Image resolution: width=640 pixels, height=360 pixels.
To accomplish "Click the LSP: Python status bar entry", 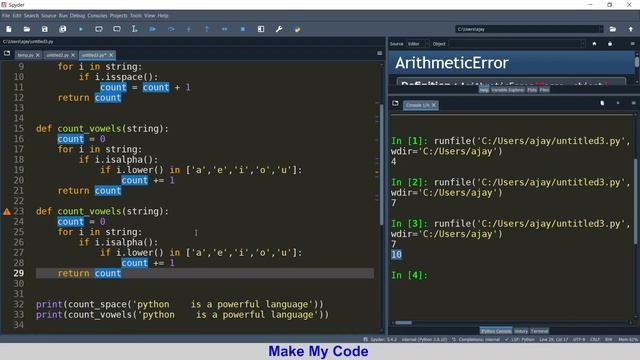I will pos(519,339).
